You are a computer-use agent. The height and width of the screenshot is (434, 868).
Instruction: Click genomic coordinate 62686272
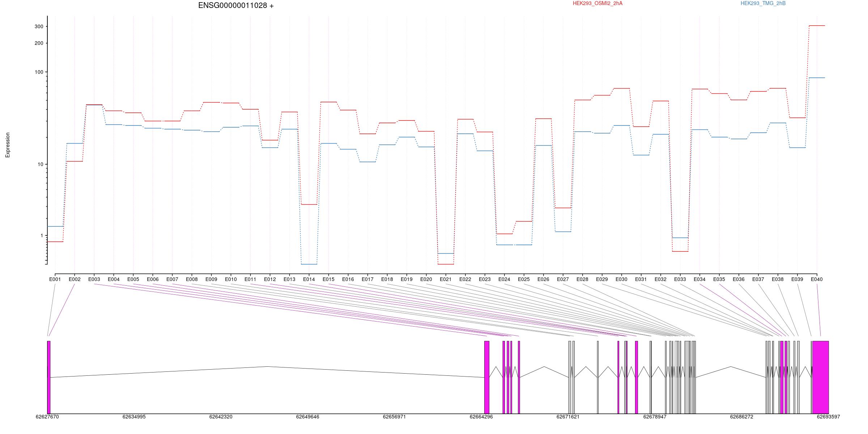click(742, 417)
